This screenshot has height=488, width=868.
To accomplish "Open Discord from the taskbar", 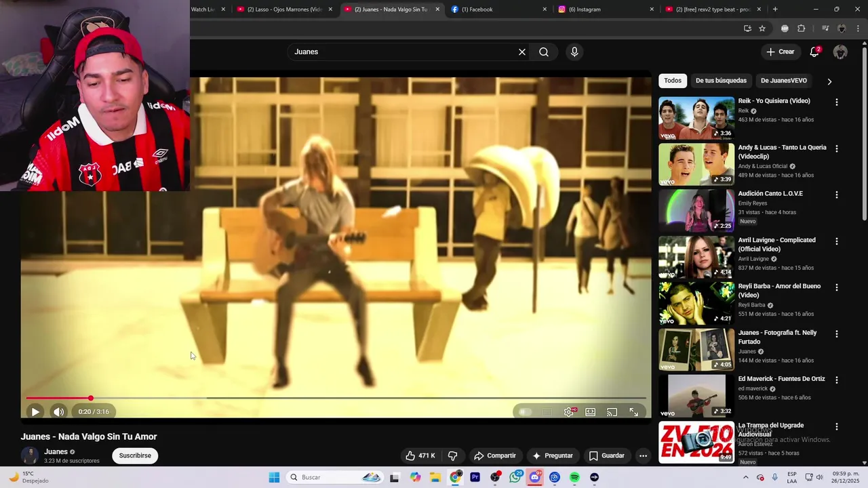I will click(535, 477).
